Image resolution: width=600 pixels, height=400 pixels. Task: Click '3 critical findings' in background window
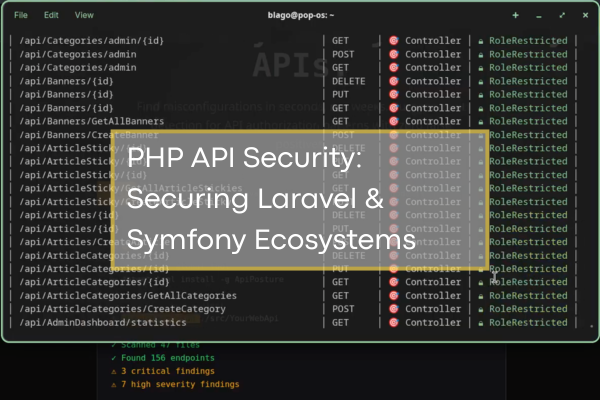(168, 371)
